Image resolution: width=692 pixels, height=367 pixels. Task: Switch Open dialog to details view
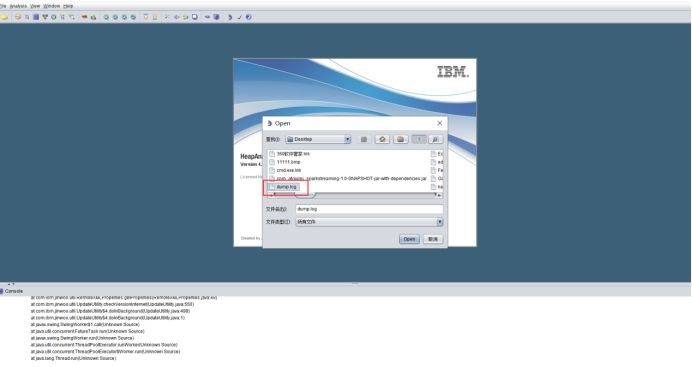coord(435,139)
